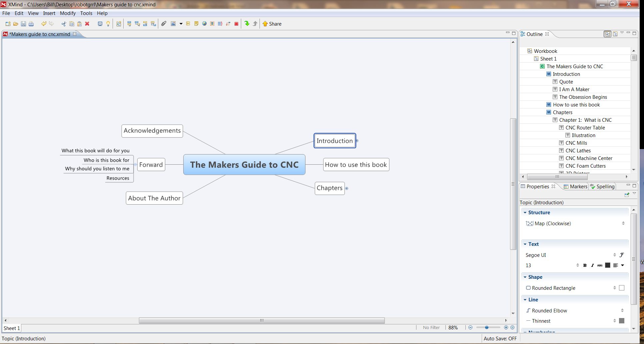The image size is (644, 344).
Task: Click the Print toolbar icon
Action: tap(31, 24)
